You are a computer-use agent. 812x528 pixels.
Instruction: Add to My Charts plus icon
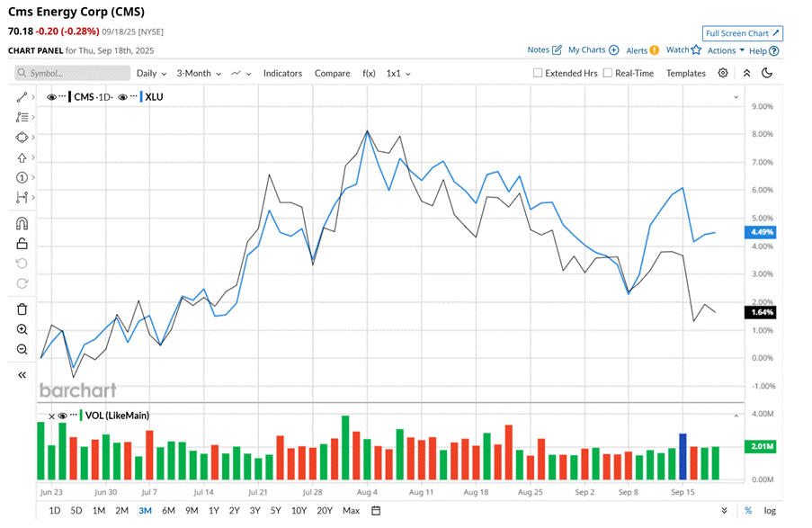coord(613,49)
